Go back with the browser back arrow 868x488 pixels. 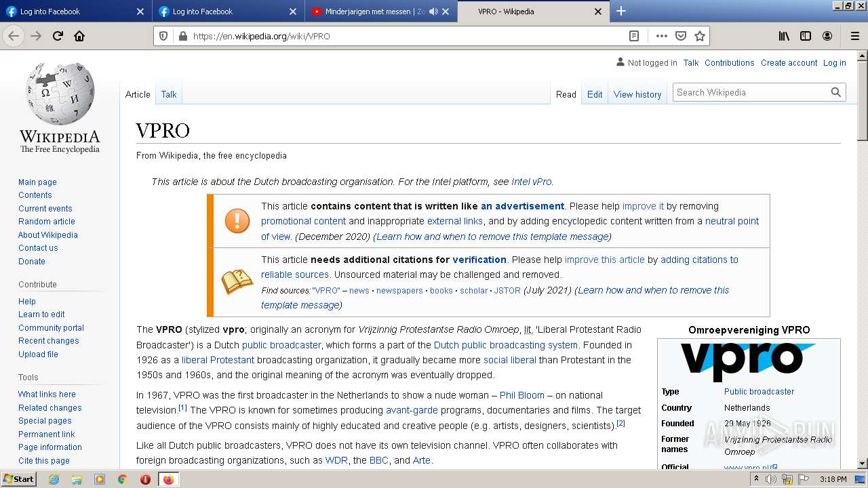14,36
